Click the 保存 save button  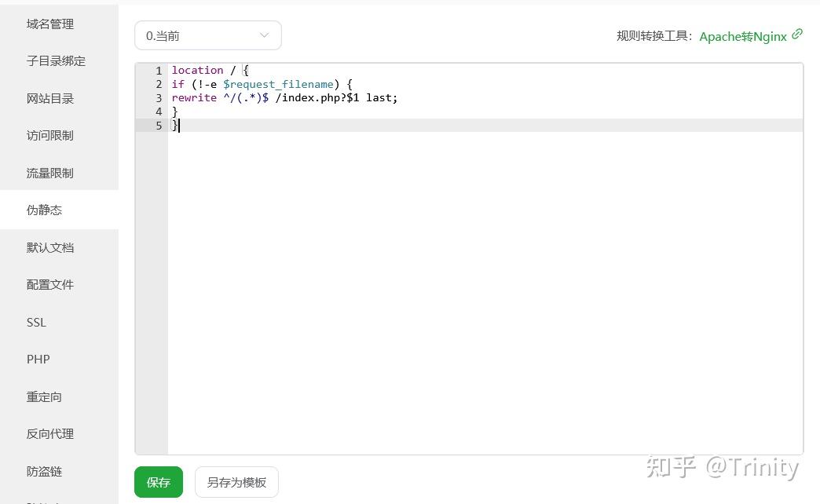point(158,483)
